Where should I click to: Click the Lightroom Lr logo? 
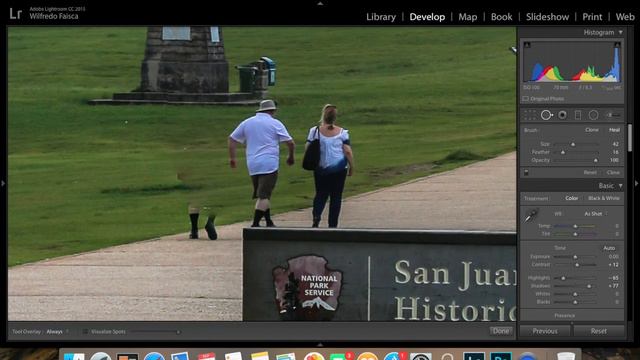pyautogui.click(x=16, y=13)
